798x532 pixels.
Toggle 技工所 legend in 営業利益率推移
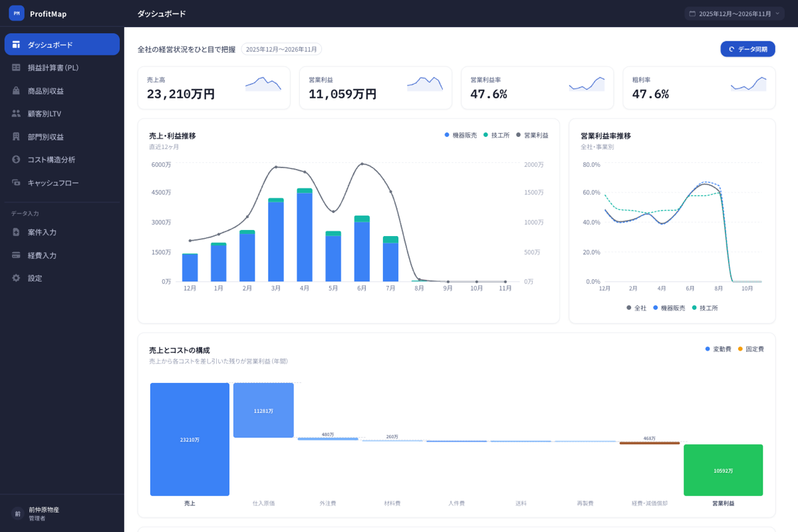[x=705, y=308]
